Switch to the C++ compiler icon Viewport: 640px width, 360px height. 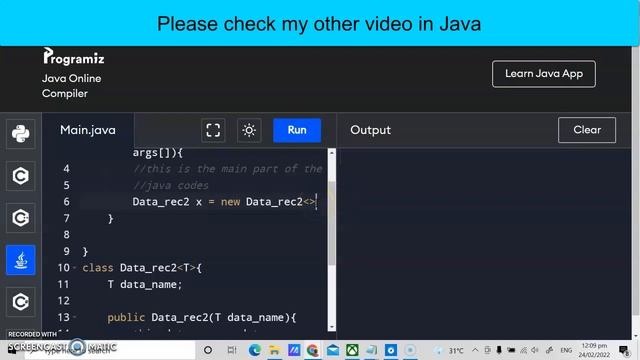click(x=20, y=218)
